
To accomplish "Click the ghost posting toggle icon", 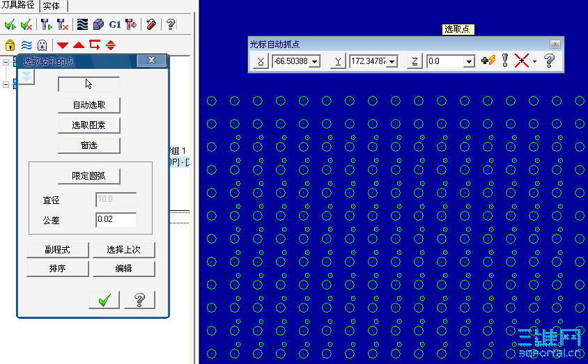I will (42, 45).
